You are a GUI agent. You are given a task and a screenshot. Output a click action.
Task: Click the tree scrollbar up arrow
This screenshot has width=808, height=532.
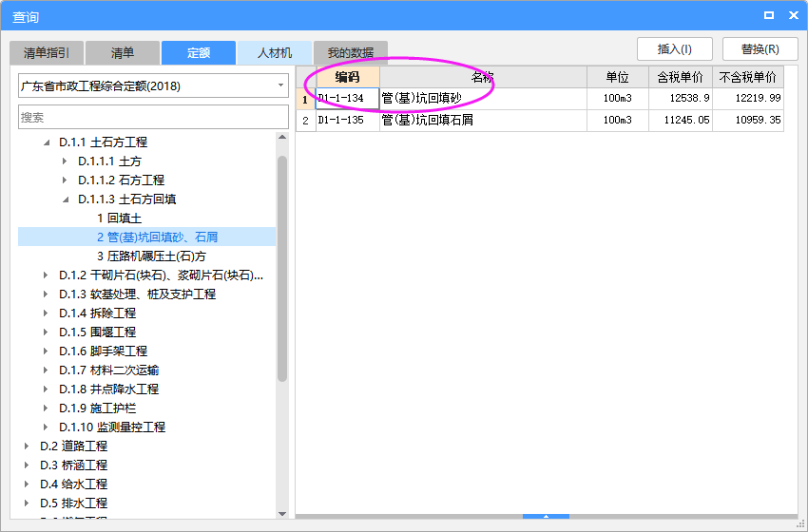[x=282, y=137]
